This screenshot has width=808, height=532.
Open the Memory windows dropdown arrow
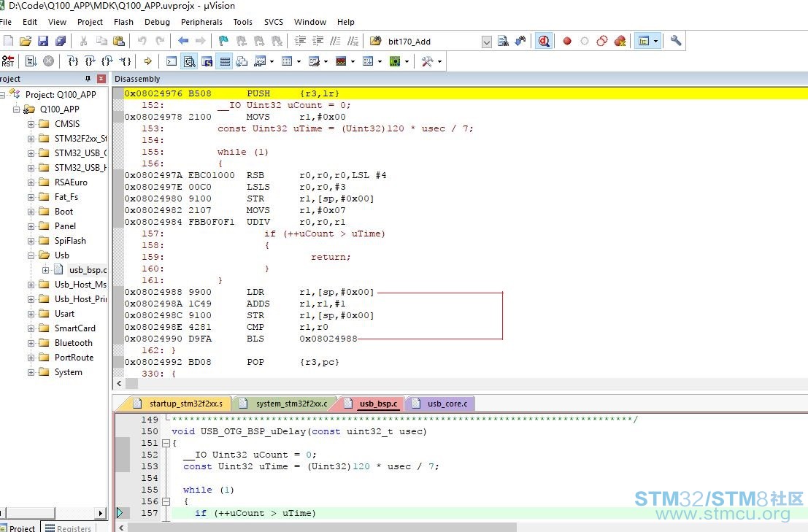tap(299, 62)
